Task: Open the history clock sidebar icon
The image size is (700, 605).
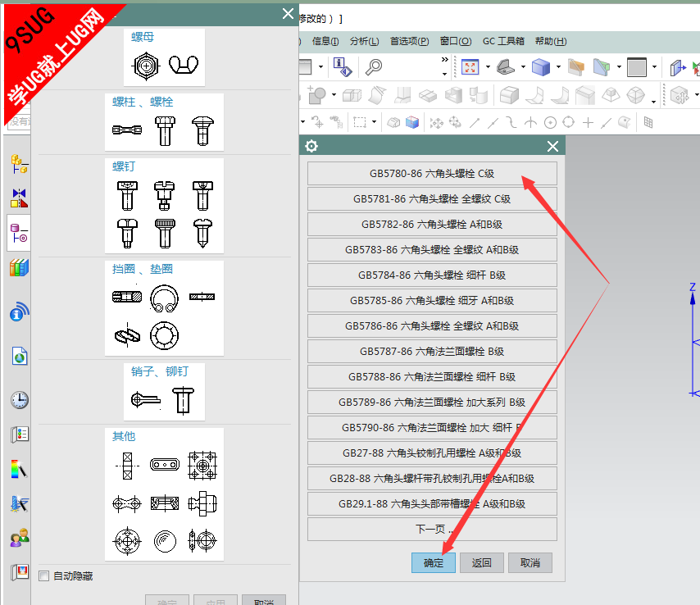Action: (x=19, y=400)
